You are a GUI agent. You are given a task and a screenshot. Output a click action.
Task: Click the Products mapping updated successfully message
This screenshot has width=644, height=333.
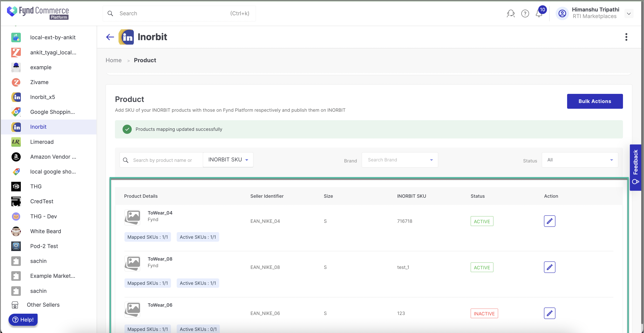point(179,129)
